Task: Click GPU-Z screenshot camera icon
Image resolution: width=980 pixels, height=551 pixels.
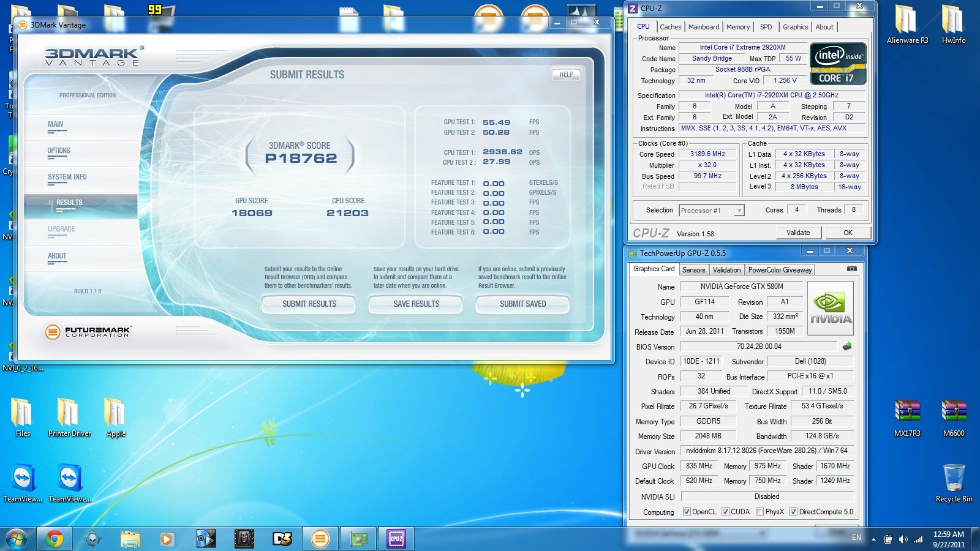Action: click(851, 269)
